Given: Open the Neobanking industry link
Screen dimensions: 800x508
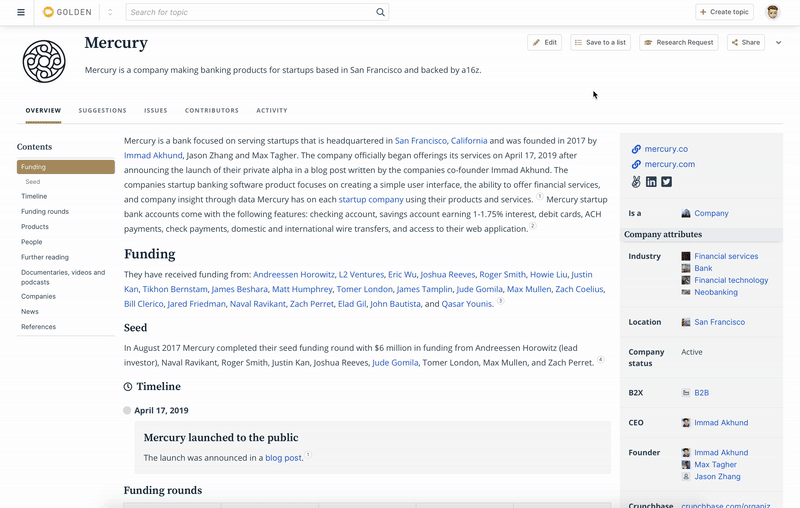Looking at the screenshot, I should pos(716,292).
